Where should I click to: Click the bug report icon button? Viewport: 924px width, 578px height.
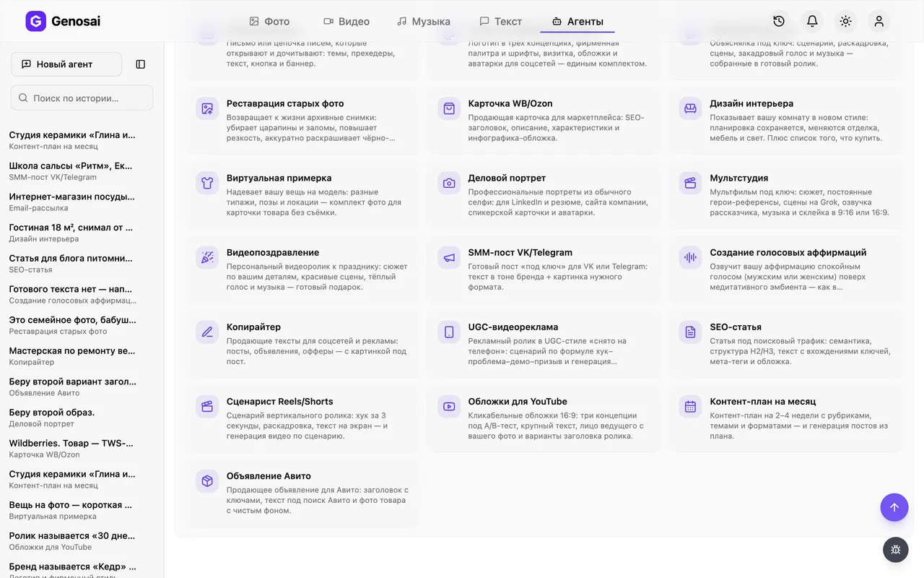coord(896,550)
